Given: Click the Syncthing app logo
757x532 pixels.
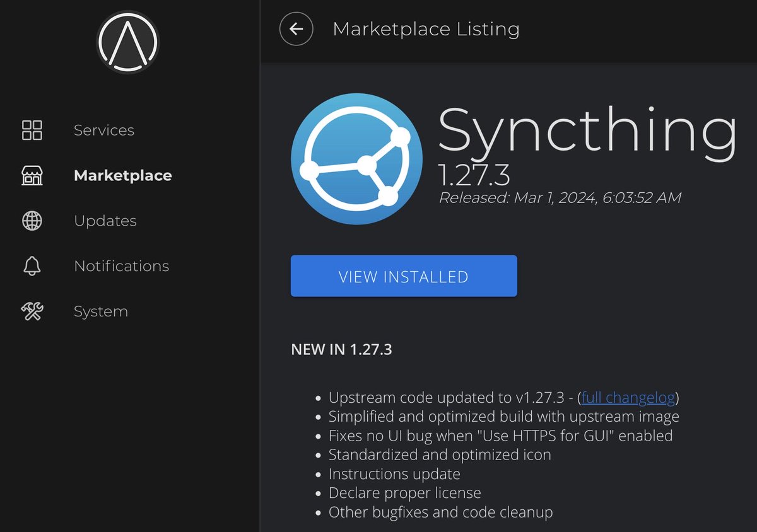Looking at the screenshot, I should 357,158.
